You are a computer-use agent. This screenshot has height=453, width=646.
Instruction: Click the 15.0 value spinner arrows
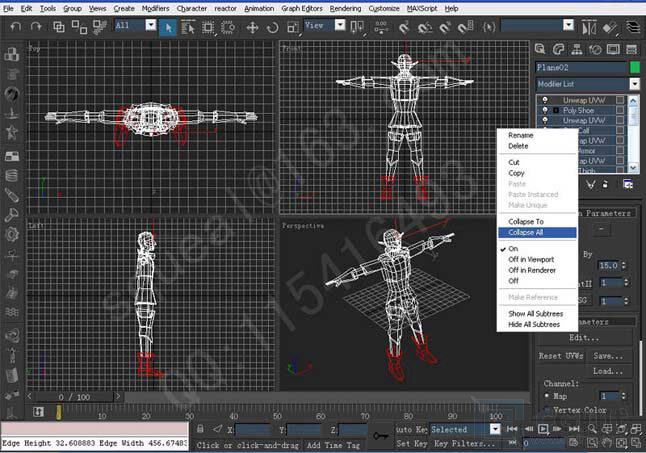[624, 265]
